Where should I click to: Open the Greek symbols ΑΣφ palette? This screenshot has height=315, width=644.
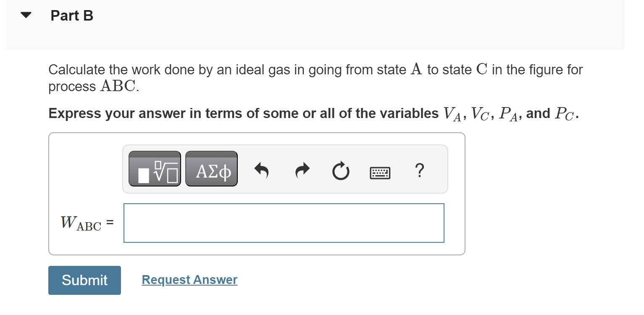[211, 168]
